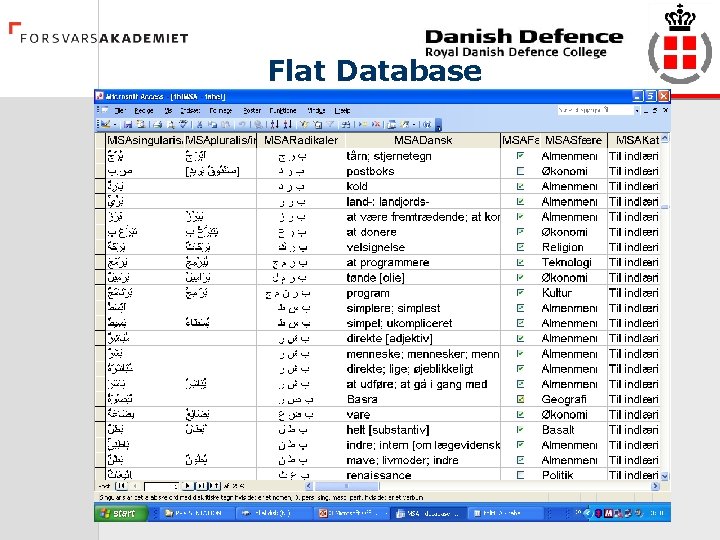Click the horizontal scrollbar right arrow
The height and width of the screenshot is (540, 720).
tap(655, 486)
